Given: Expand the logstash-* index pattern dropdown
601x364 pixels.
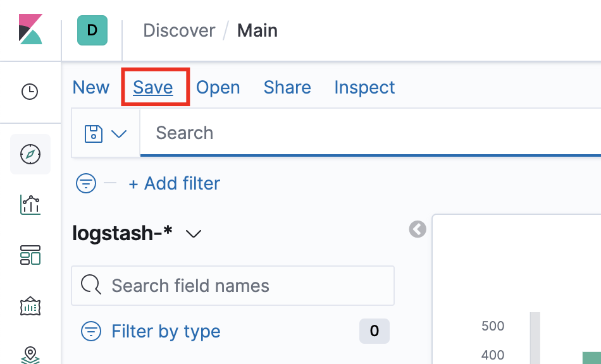Looking at the screenshot, I should coord(194,234).
